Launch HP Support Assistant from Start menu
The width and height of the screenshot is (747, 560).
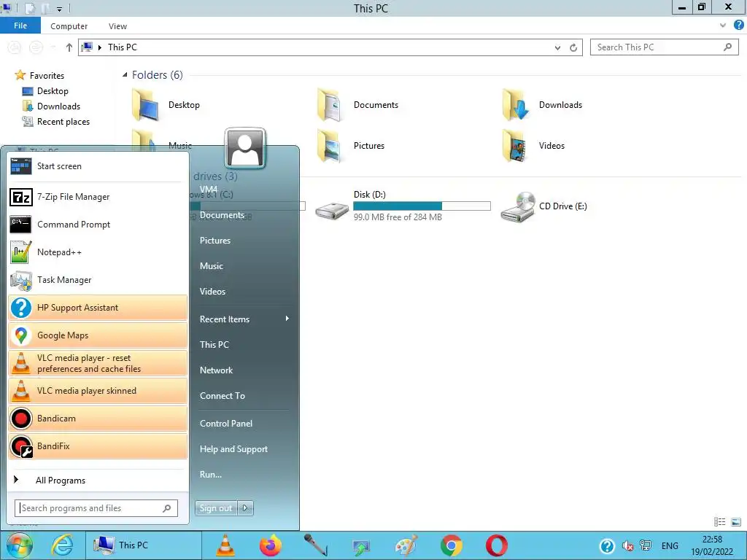[x=98, y=308]
